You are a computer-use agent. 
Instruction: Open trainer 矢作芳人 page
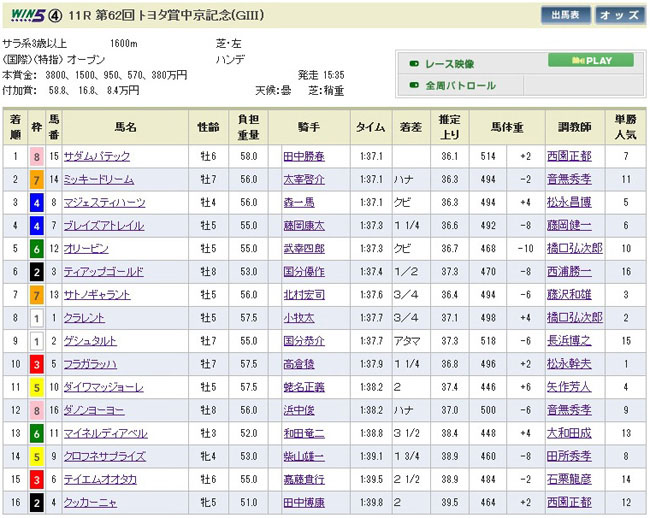[x=568, y=386]
